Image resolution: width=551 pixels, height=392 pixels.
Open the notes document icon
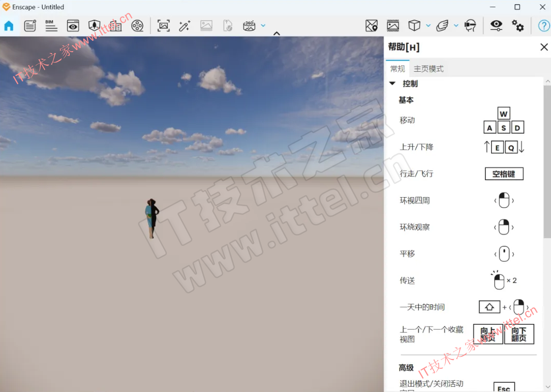[x=30, y=26]
